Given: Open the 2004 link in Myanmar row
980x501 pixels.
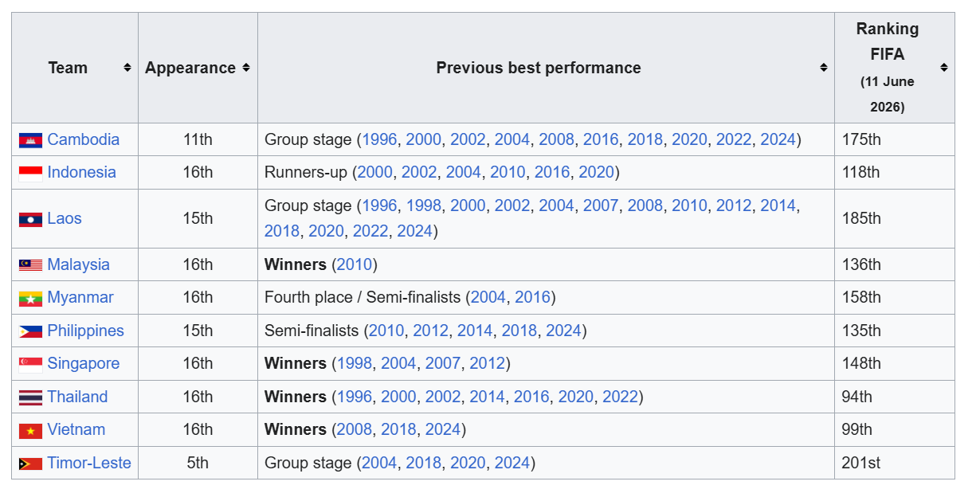Looking at the screenshot, I should (488, 297).
